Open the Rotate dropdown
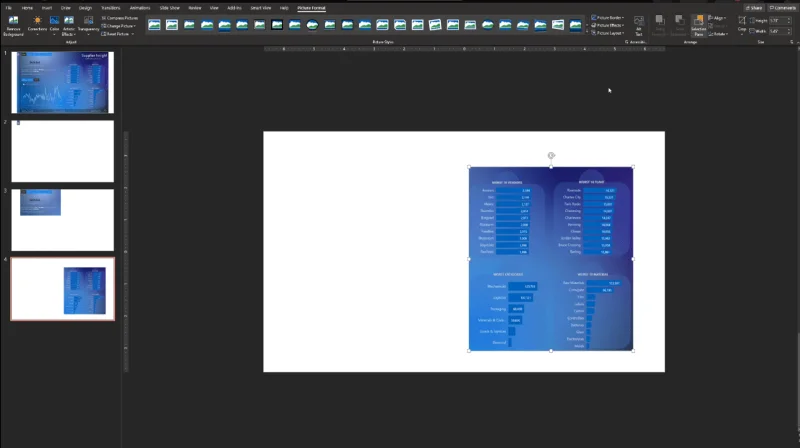Viewport: 800px width, 448px height. point(718,34)
